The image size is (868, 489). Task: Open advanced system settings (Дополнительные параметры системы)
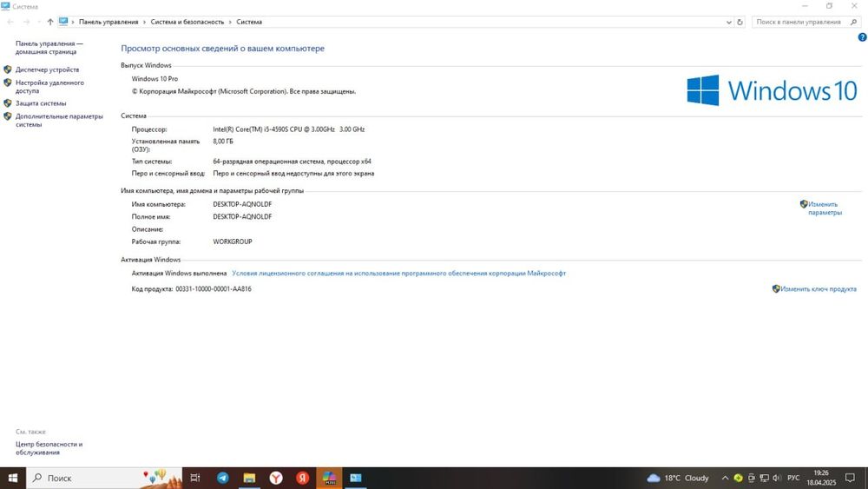59,120
